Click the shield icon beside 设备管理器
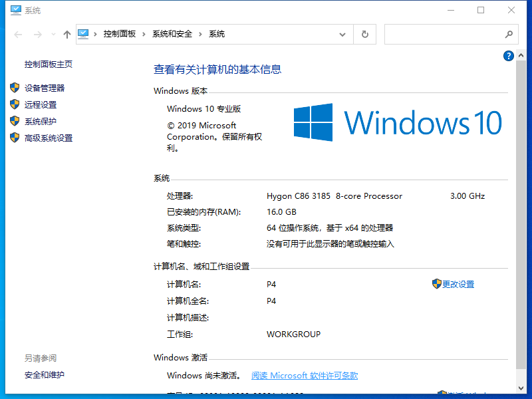This screenshot has width=532, height=399. point(15,88)
